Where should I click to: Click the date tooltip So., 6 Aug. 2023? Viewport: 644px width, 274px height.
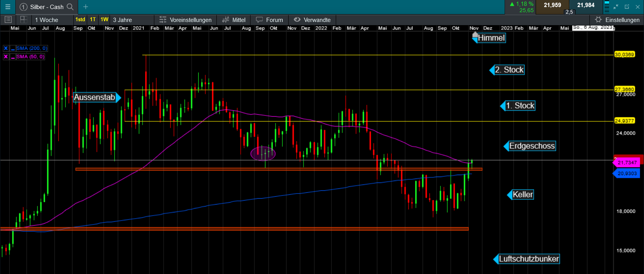[593, 27]
